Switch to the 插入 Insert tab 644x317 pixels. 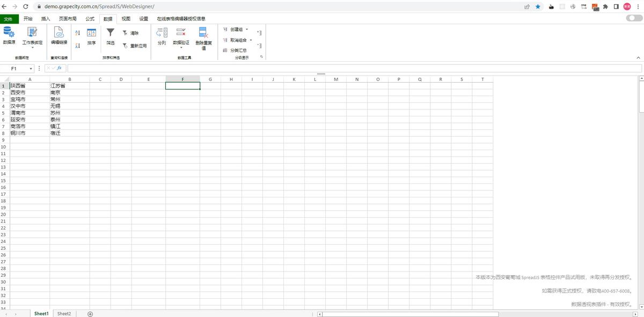pos(46,19)
